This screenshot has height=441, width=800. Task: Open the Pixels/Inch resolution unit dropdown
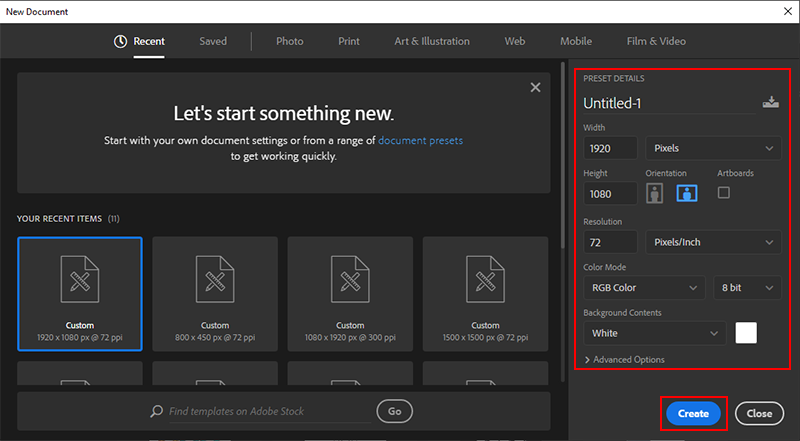click(713, 242)
